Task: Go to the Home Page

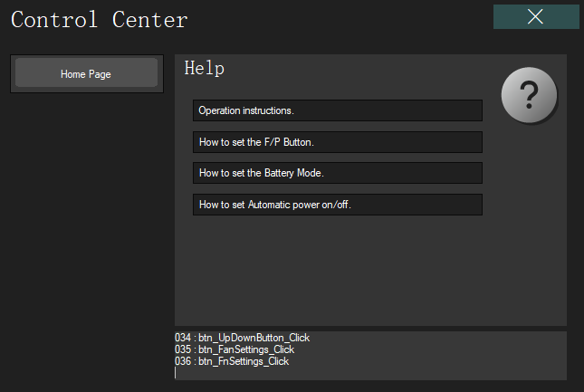Action: click(x=86, y=74)
